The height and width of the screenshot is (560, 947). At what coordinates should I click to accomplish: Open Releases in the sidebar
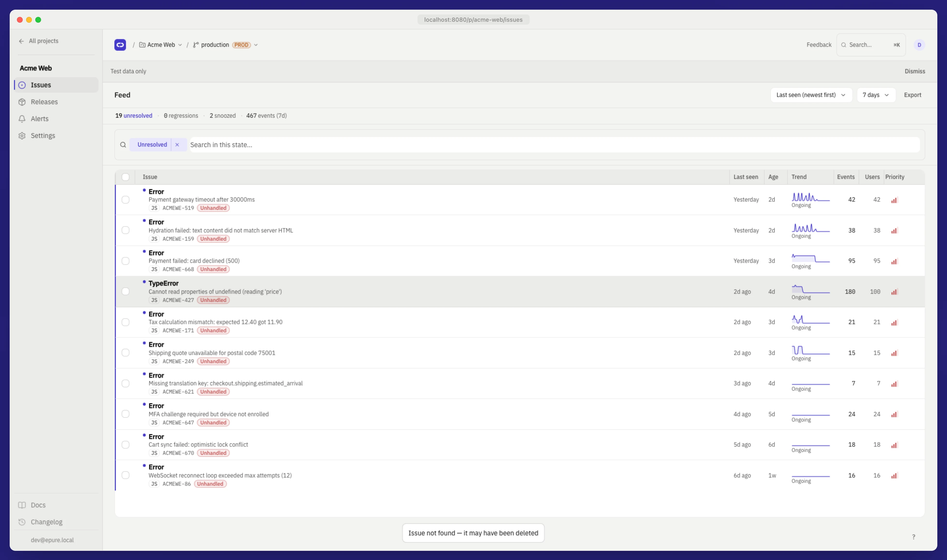click(56, 102)
